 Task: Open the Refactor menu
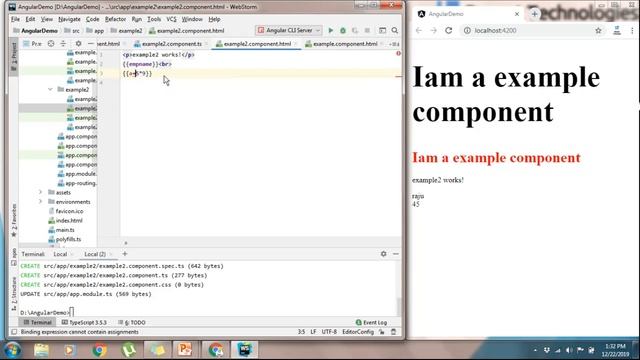pyautogui.click(x=115, y=19)
